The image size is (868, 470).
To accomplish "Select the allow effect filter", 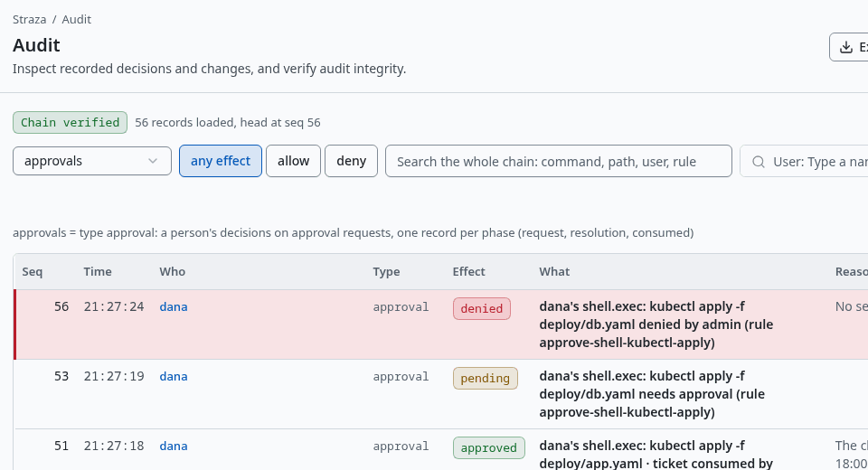I will [x=293, y=161].
